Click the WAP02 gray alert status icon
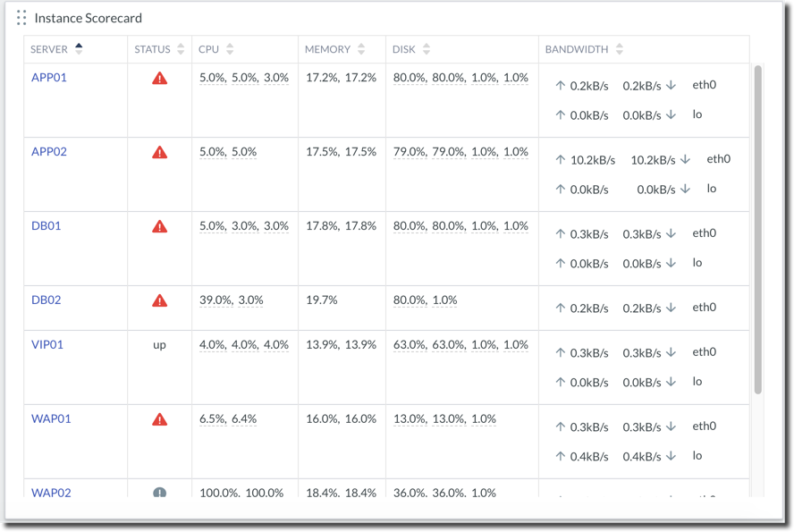The height and width of the screenshot is (532, 794). click(160, 493)
